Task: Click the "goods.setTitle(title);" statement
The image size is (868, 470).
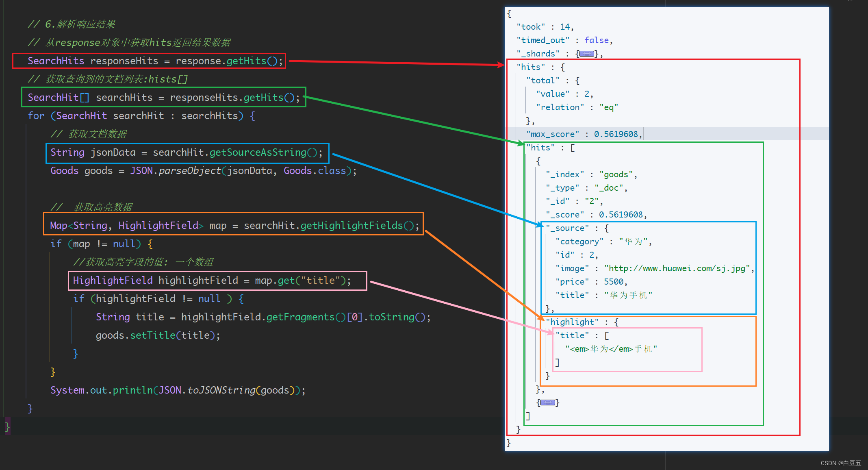Action: pyautogui.click(x=158, y=335)
